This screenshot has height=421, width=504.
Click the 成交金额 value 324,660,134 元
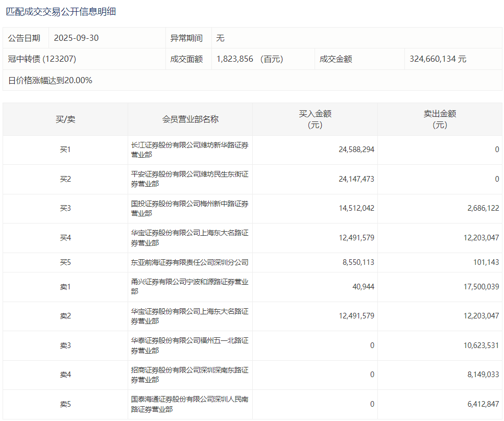pos(438,59)
